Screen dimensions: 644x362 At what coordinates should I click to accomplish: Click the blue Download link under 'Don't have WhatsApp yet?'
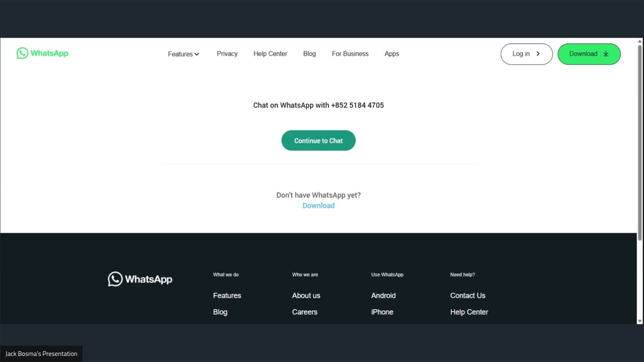click(x=318, y=206)
